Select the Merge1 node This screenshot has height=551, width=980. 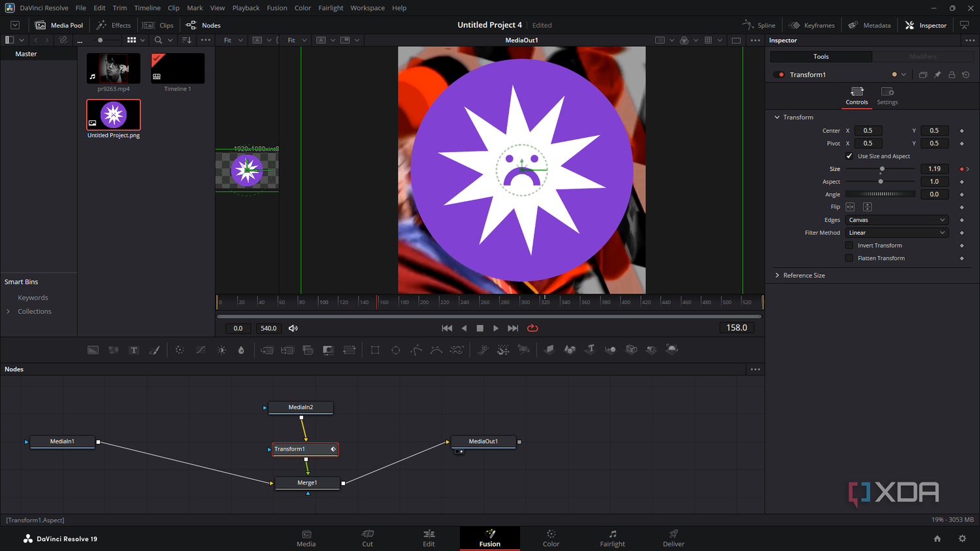tap(307, 483)
